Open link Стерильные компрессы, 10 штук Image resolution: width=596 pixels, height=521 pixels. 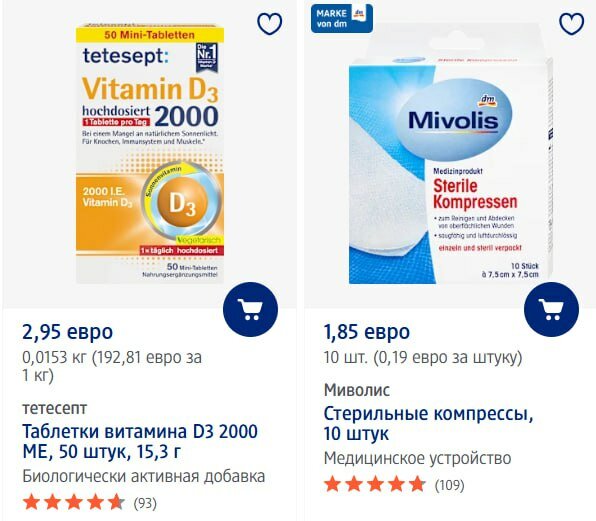pos(428,423)
